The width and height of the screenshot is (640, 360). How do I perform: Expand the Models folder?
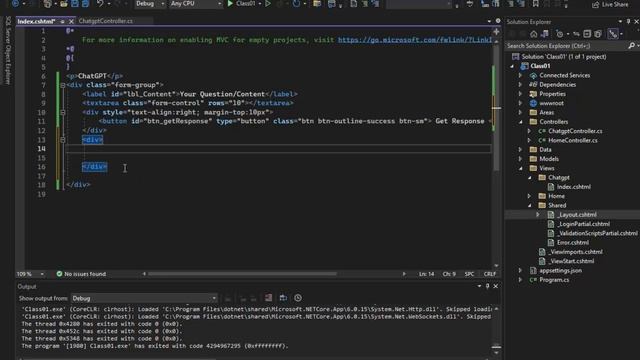click(x=520, y=159)
